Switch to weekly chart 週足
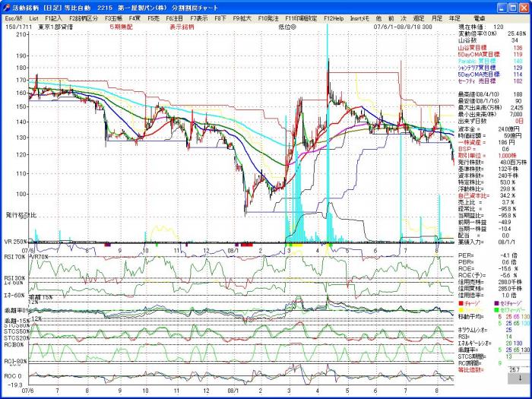The image size is (532, 399). click(x=419, y=18)
